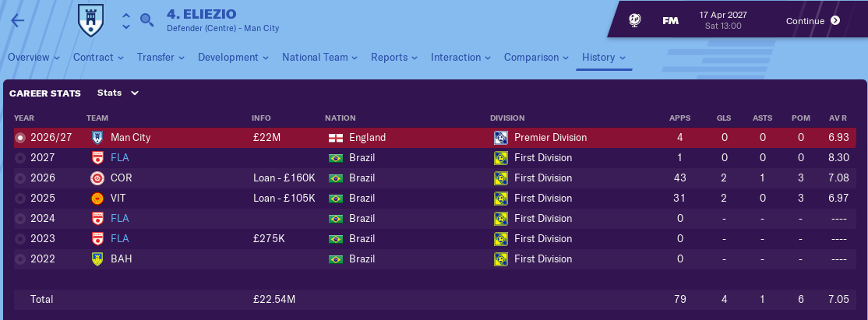Image resolution: width=868 pixels, height=320 pixels.
Task: Open the Reports tab
Action: point(394,58)
